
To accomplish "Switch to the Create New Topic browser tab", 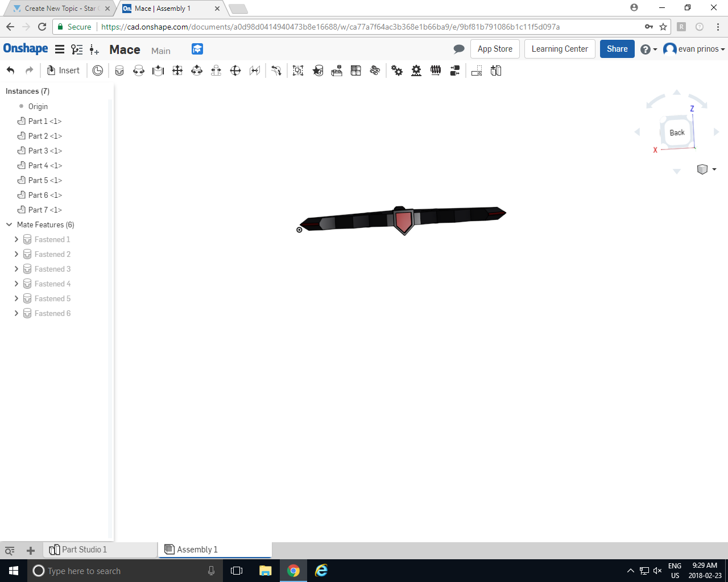I will tap(57, 8).
